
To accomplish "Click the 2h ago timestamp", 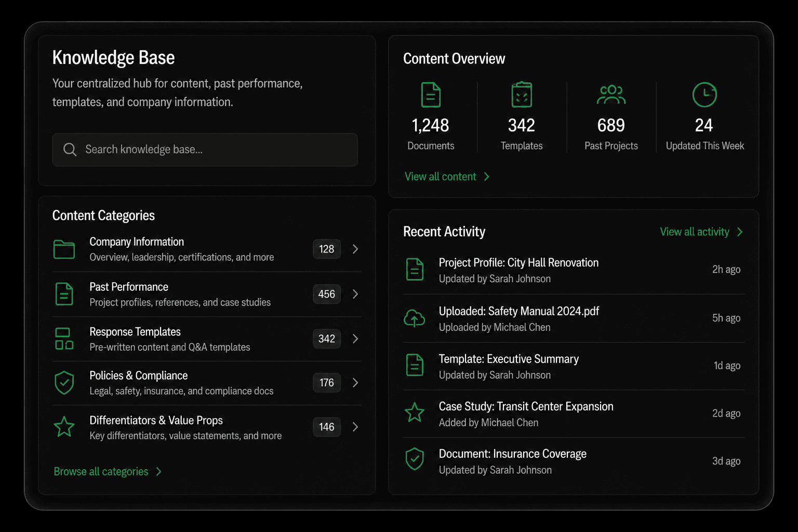I will tap(726, 270).
